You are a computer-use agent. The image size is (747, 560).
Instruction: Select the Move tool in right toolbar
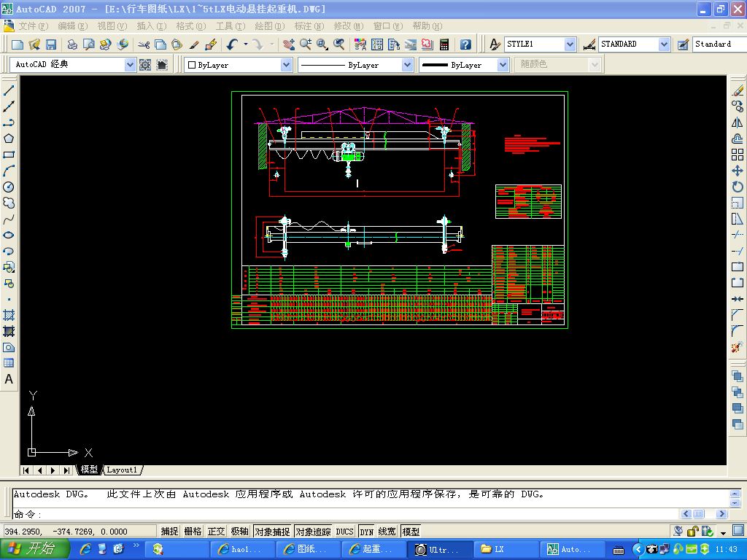pyautogui.click(x=738, y=171)
